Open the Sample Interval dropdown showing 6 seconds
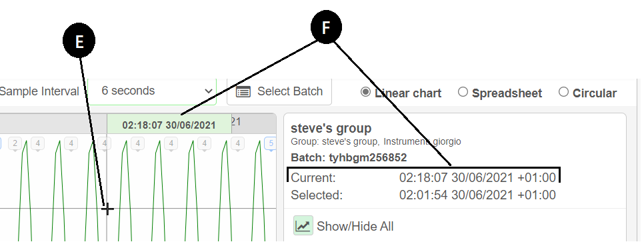 point(152,91)
